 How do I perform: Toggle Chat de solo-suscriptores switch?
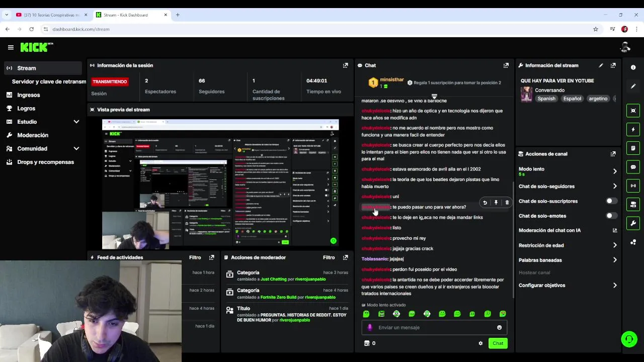[611, 201]
